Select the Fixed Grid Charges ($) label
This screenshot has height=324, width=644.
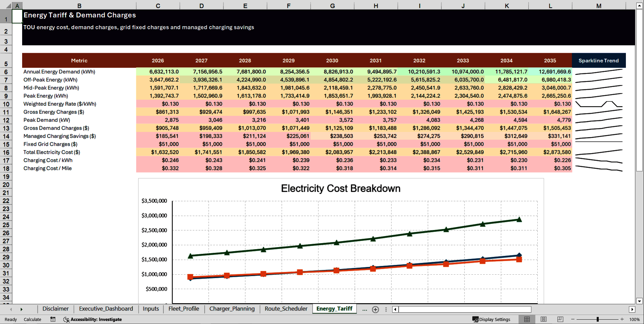pyautogui.click(x=50, y=144)
